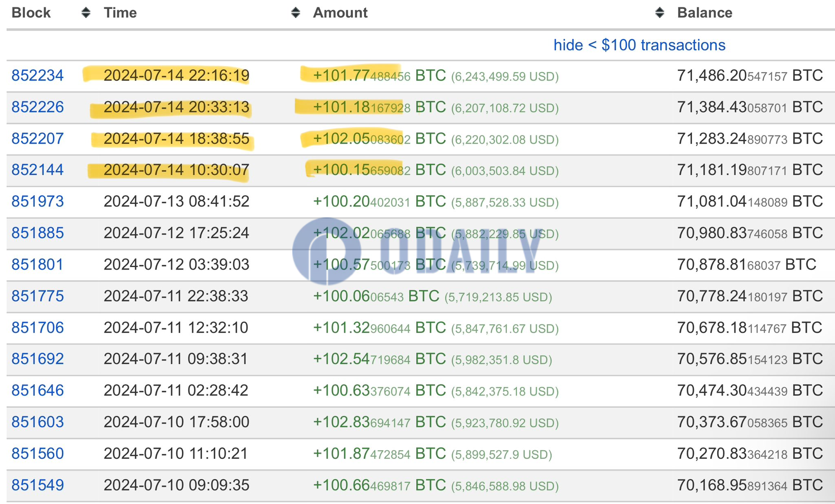Open block 851775
Screen dimensions: 835x504
pos(38,296)
